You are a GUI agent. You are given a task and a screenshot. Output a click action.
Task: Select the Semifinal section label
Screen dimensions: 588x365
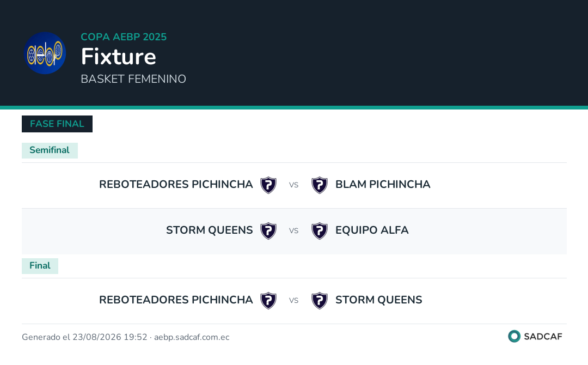(x=50, y=150)
